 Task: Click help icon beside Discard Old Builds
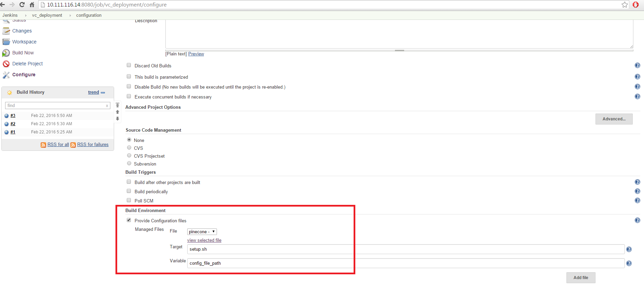(x=637, y=66)
